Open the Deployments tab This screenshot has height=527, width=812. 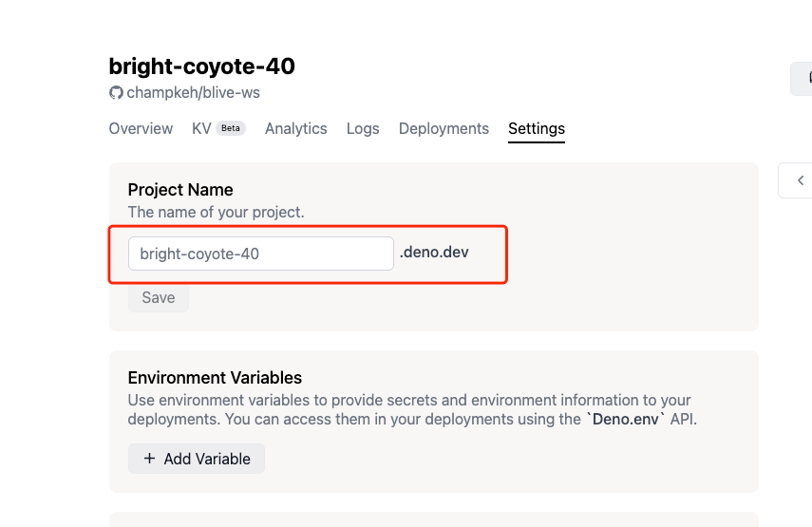point(444,128)
